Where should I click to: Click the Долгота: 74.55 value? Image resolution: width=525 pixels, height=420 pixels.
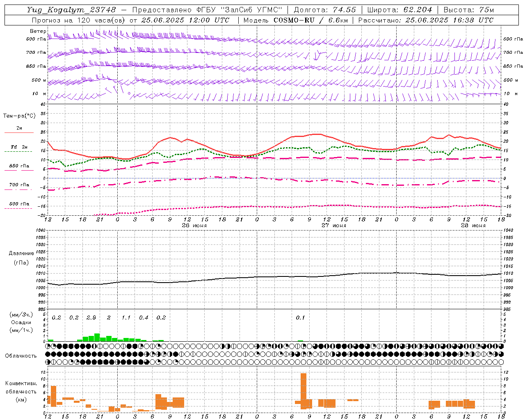point(325,10)
